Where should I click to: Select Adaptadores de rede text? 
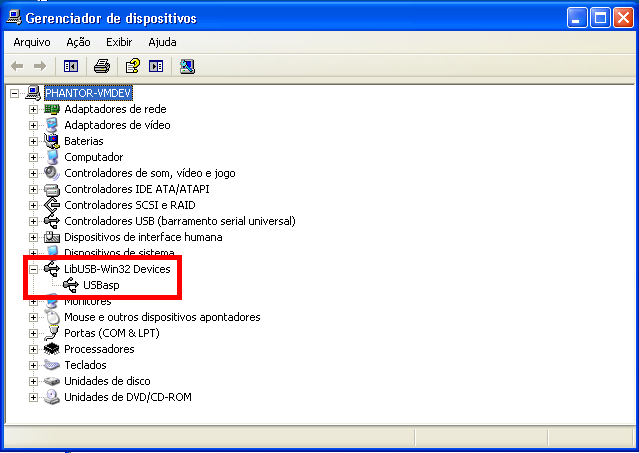[x=115, y=109]
